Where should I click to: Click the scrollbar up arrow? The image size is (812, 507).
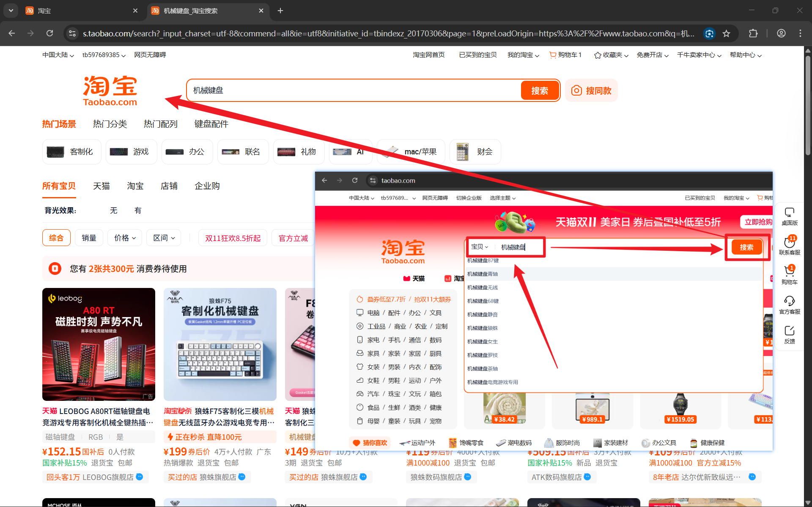point(808,50)
